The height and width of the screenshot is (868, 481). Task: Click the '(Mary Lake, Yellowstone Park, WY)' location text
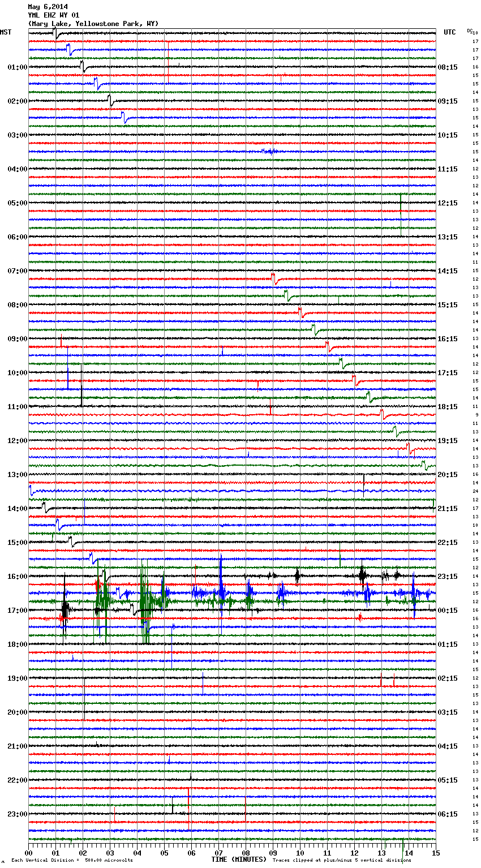93,24
